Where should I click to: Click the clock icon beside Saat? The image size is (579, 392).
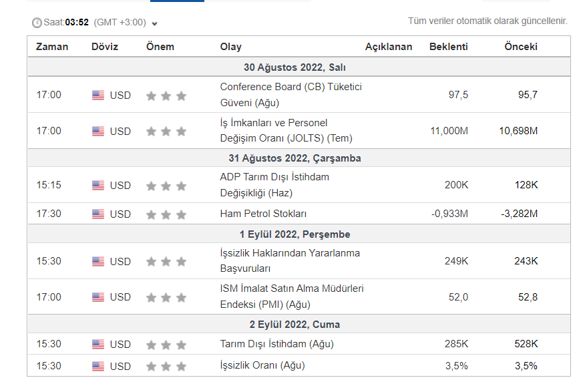pyautogui.click(x=37, y=23)
